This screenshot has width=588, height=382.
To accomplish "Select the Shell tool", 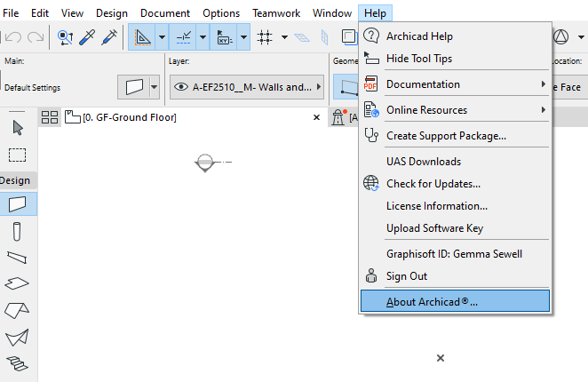I will pos(17,338).
